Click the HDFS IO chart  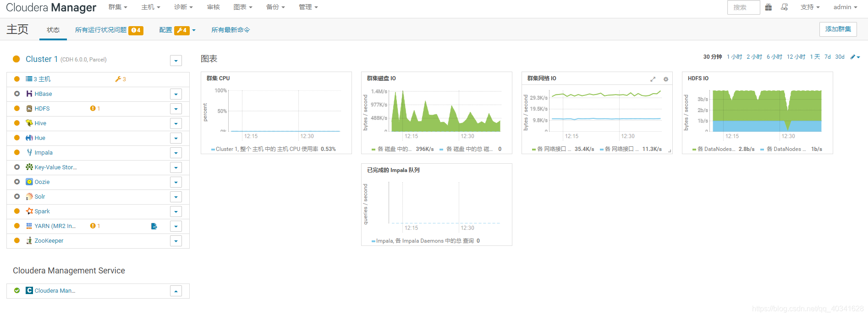758,113
